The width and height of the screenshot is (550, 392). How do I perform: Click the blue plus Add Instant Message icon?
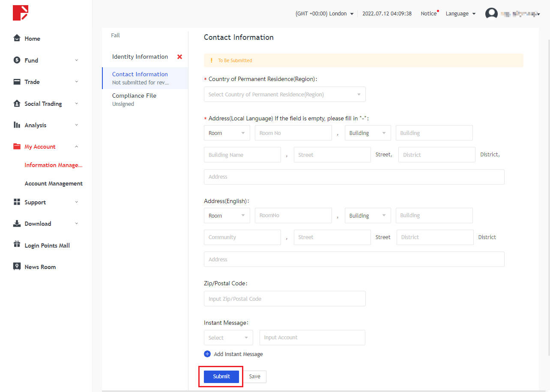pyautogui.click(x=207, y=354)
